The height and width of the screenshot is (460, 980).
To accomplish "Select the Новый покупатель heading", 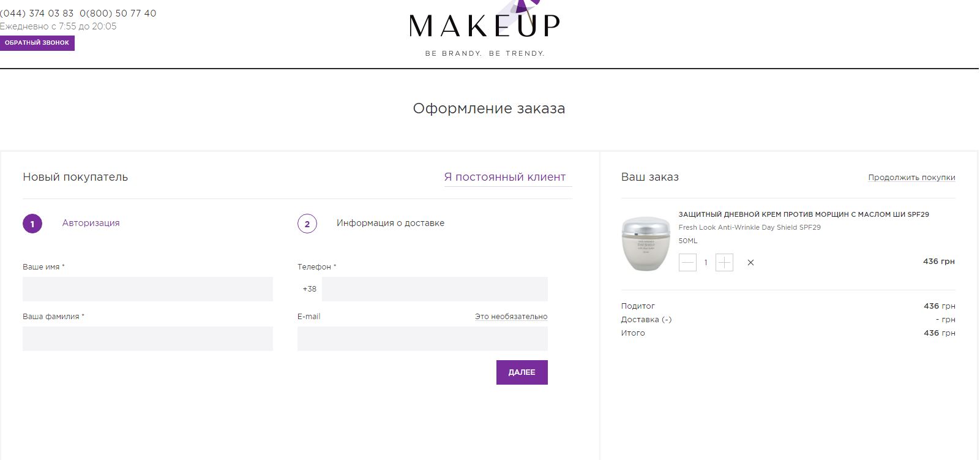I will click(75, 177).
